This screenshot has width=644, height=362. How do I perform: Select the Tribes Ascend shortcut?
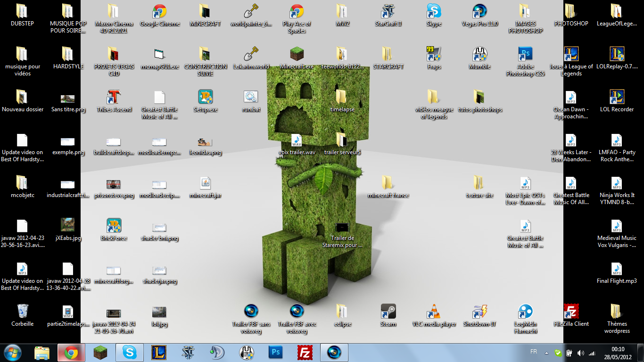[114, 101]
